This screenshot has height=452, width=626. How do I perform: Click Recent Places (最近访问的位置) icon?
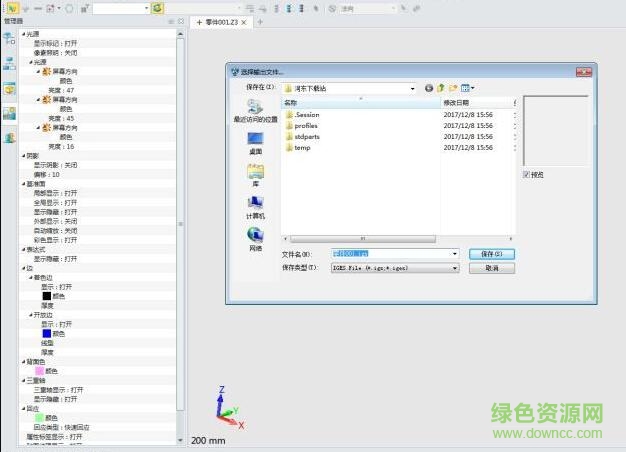[254, 108]
